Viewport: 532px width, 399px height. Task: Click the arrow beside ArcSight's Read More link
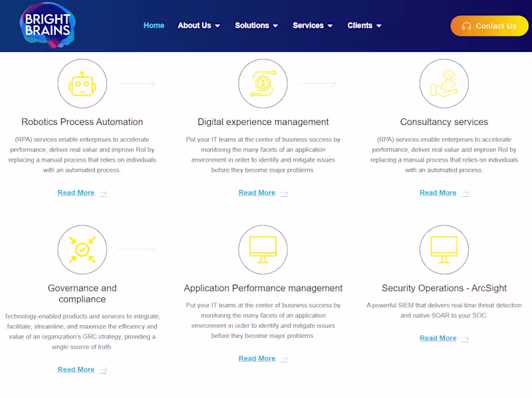(x=465, y=338)
